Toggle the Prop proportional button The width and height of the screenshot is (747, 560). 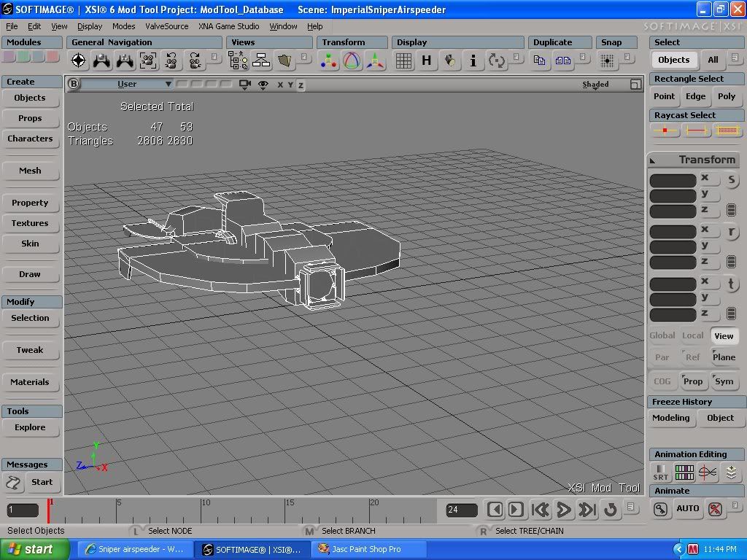tap(693, 381)
